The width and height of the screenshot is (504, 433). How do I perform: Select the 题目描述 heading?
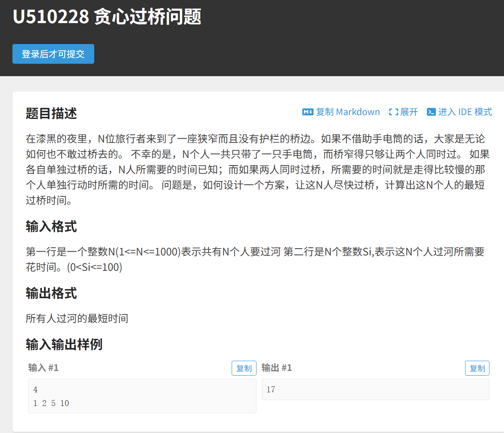coord(51,113)
